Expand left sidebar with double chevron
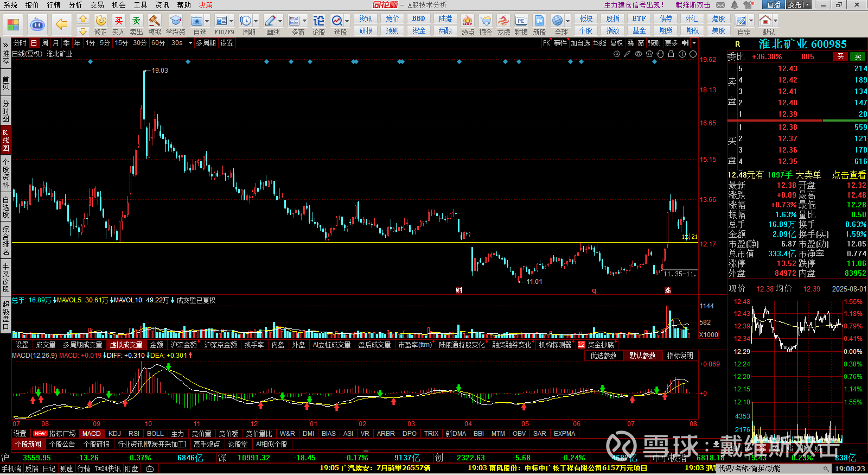This screenshot has width=868, height=475. pyautogui.click(x=5, y=45)
